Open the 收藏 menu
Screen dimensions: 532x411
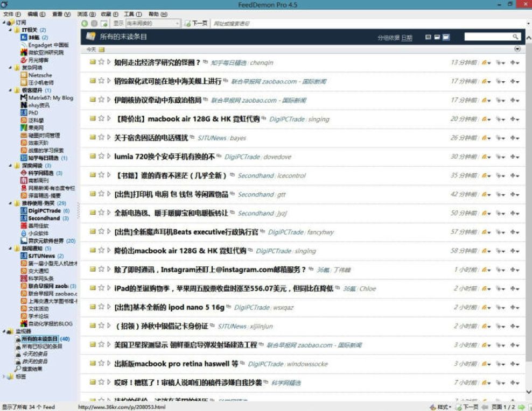110,14
